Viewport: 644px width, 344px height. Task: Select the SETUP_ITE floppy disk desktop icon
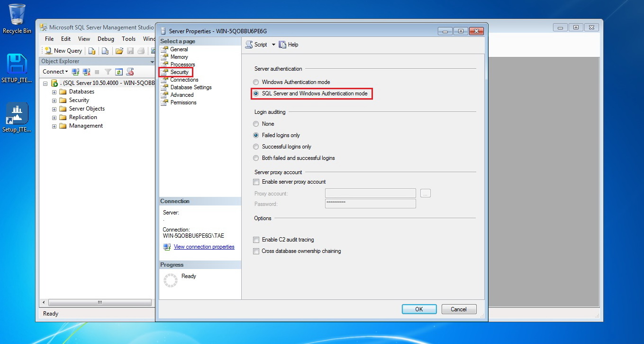tap(17, 68)
